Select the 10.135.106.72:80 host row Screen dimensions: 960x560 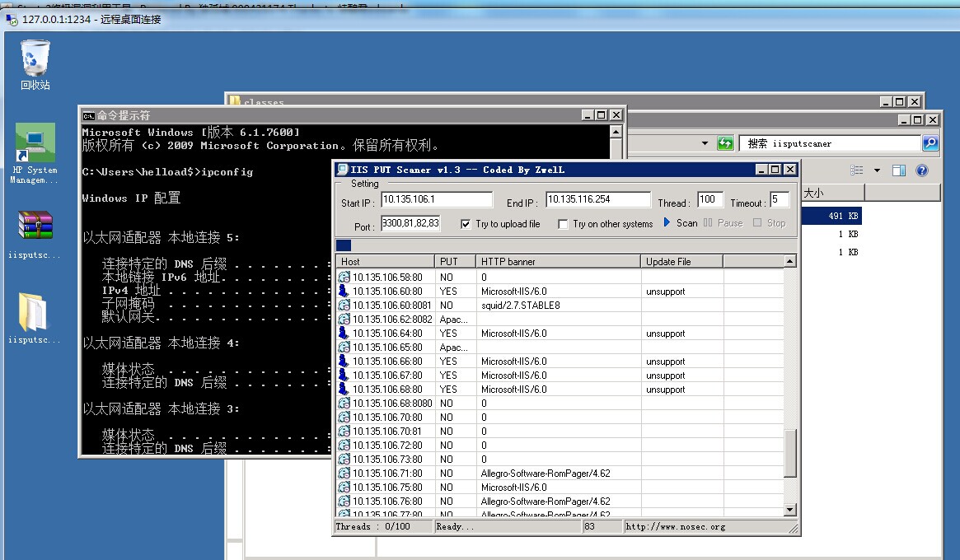coord(560,446)
